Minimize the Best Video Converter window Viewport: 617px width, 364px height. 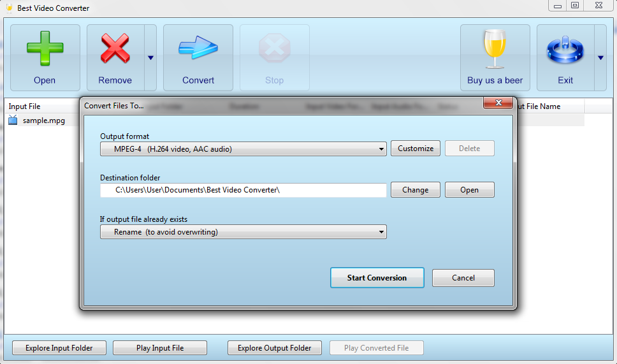558,6
